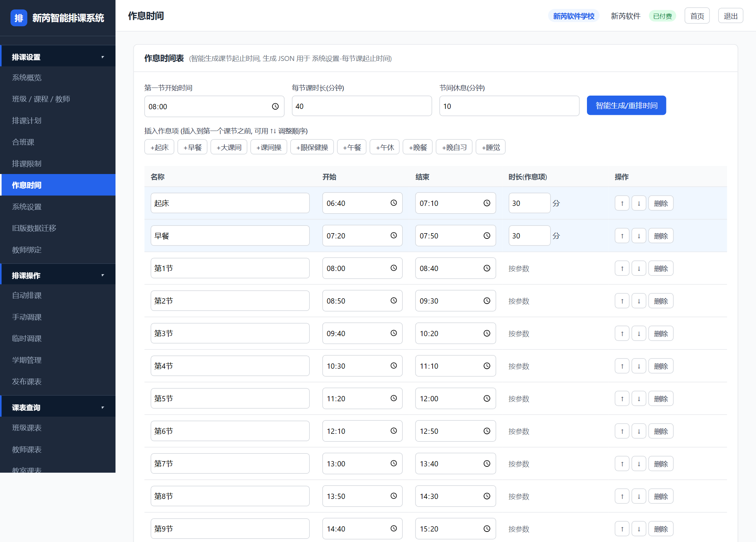The height and width of the screenshot is (542, 756).
Task: Open 班级 / 课程 / 教师 menu item
Action: [x=58, y=99]
